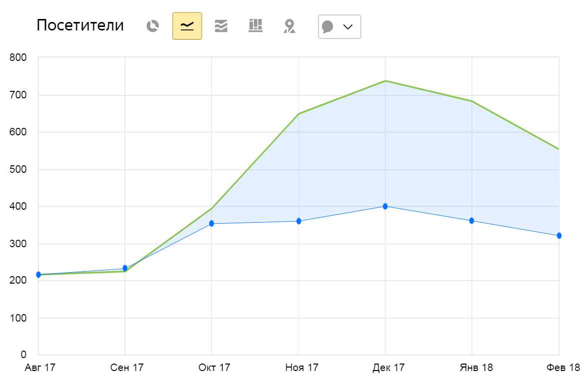
Task: Click the 'Авг 17' axis label
Action: (x=40, y=368)
